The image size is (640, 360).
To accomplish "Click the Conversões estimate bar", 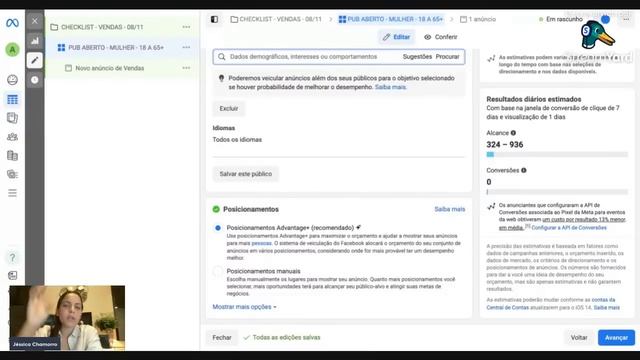I will 557,192.
